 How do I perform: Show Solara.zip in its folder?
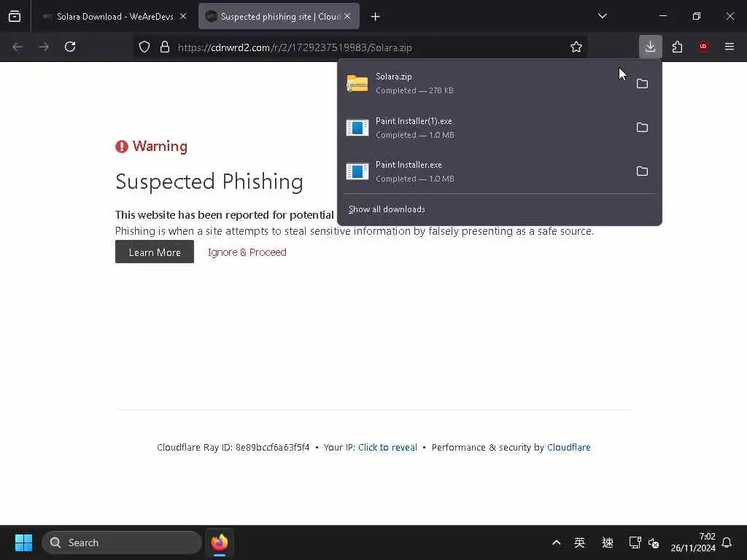pyautogui.click(x=642, y=84)
